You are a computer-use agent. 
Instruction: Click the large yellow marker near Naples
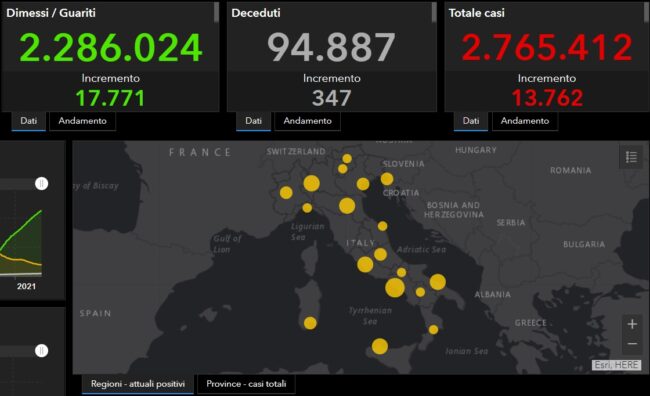tap(395, 287)
